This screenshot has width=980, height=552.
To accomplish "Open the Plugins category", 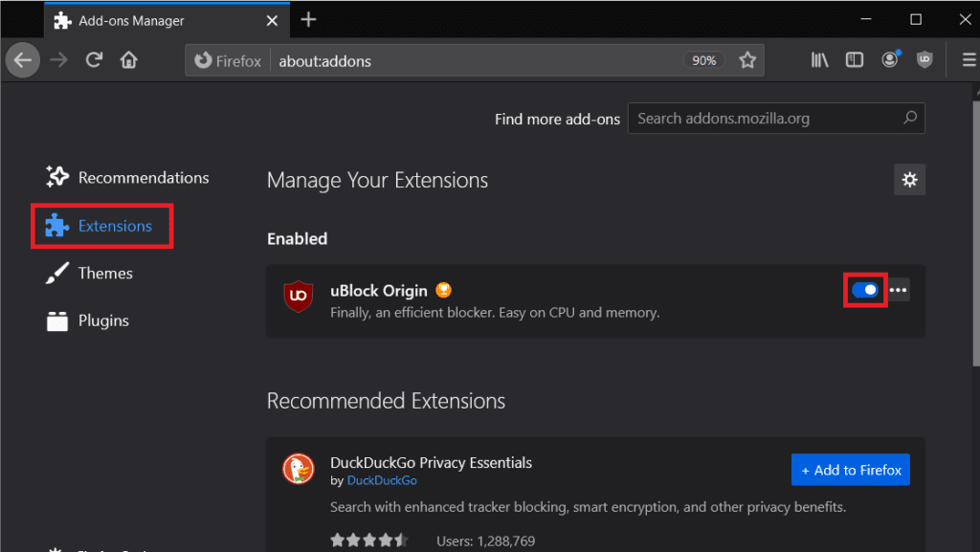I will tap(103, 321).
